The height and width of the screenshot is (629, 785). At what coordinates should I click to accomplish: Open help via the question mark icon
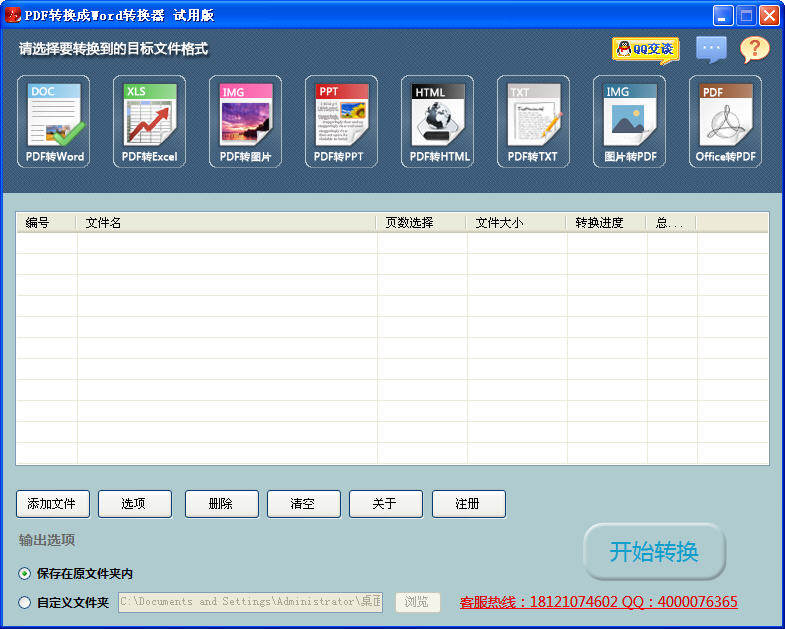tap(754, 48)
